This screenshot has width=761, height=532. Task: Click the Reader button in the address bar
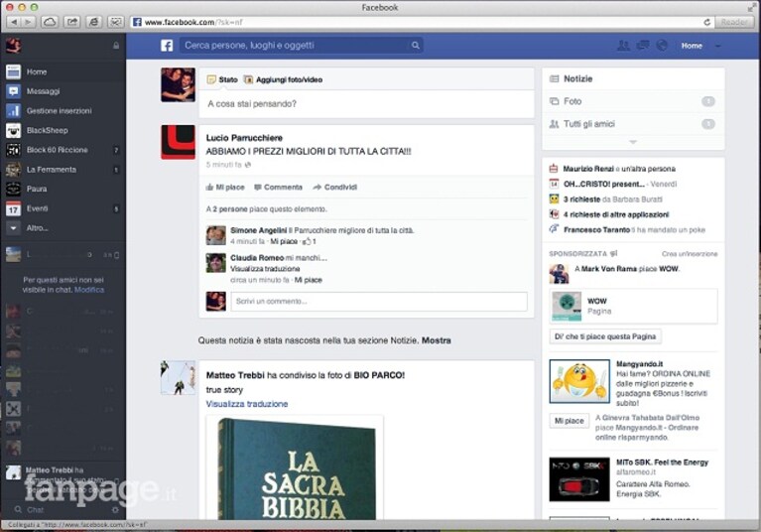click(x=733, y=22)
